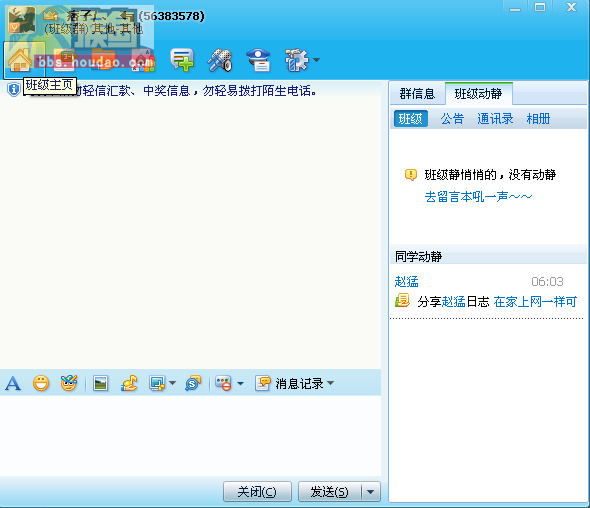
Task: Close the window with the X button
Action: click(x=572, y=7)
